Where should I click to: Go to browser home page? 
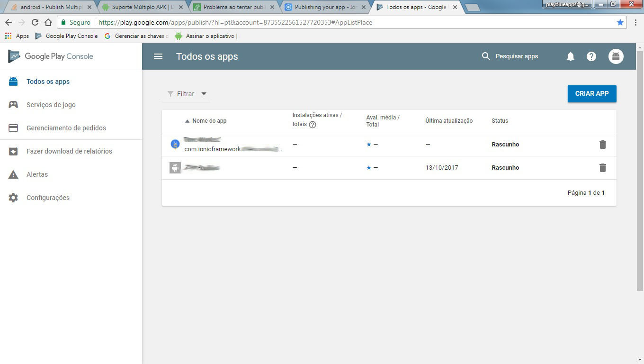(x=48, y=22)
